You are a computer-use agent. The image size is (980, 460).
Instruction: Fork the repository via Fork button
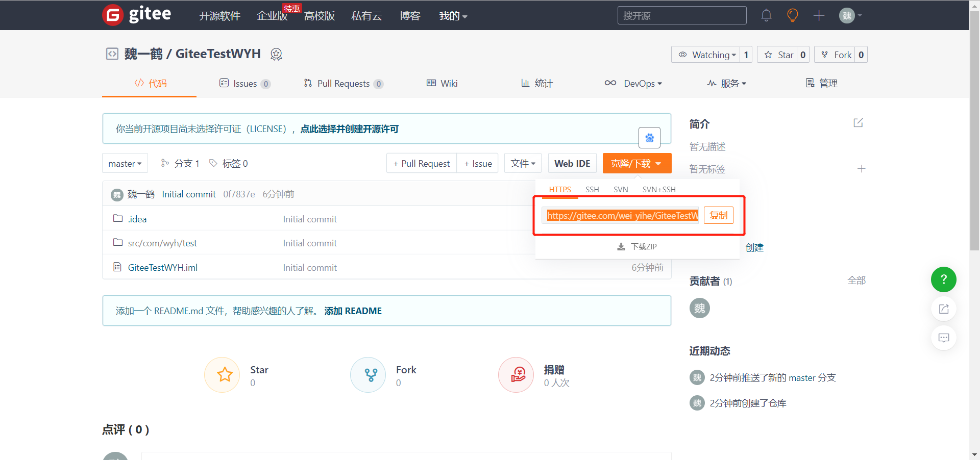tap(835, 55)
